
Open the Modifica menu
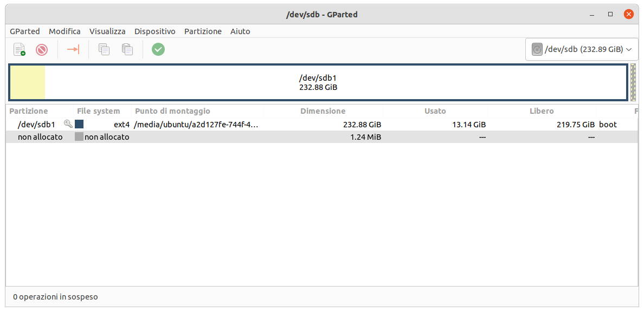[65, 31]
